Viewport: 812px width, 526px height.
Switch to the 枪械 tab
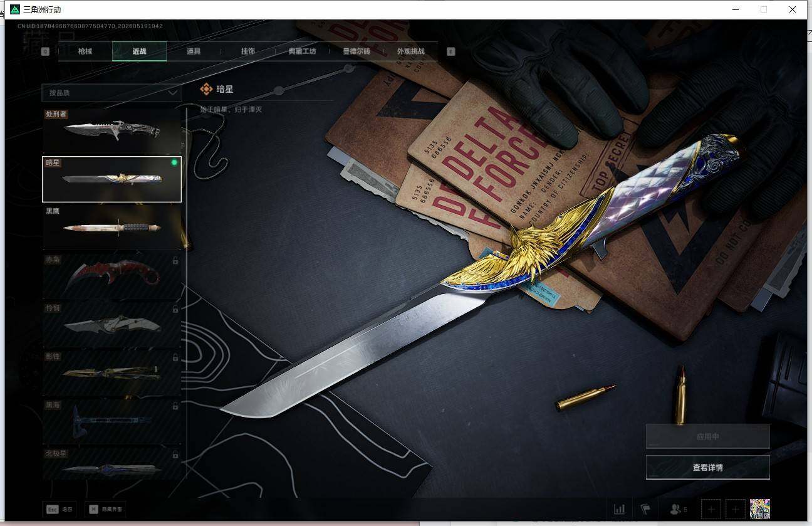pos(85,51)
